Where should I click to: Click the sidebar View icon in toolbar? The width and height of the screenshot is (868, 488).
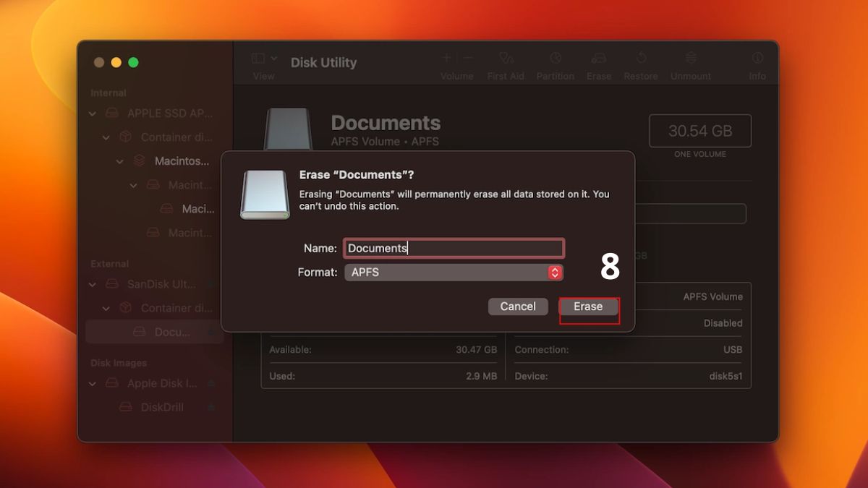258,59
